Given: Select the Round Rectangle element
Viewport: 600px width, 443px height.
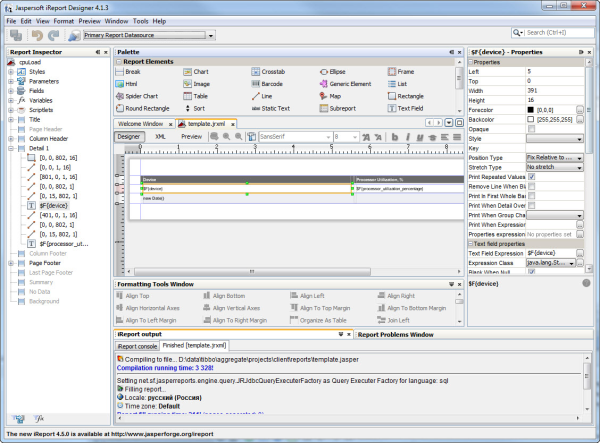Looking at the screenshot, I should click(x=142, y=108).
